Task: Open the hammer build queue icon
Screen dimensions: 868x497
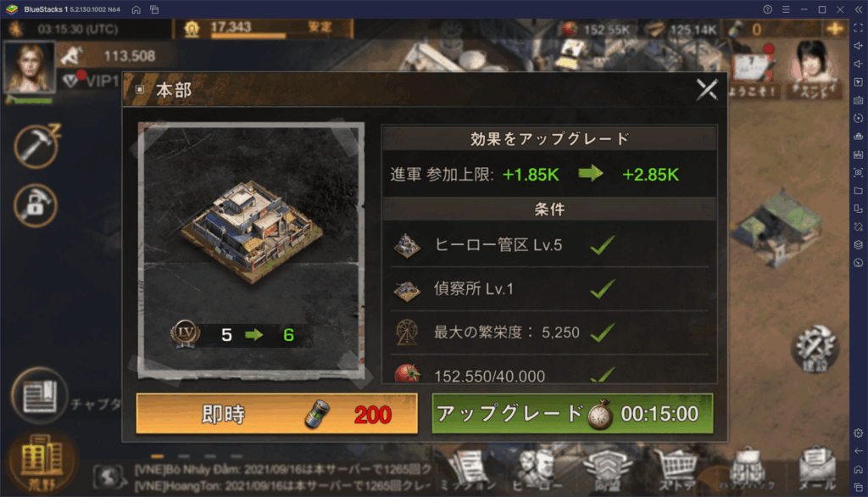Action: [36, 146]
